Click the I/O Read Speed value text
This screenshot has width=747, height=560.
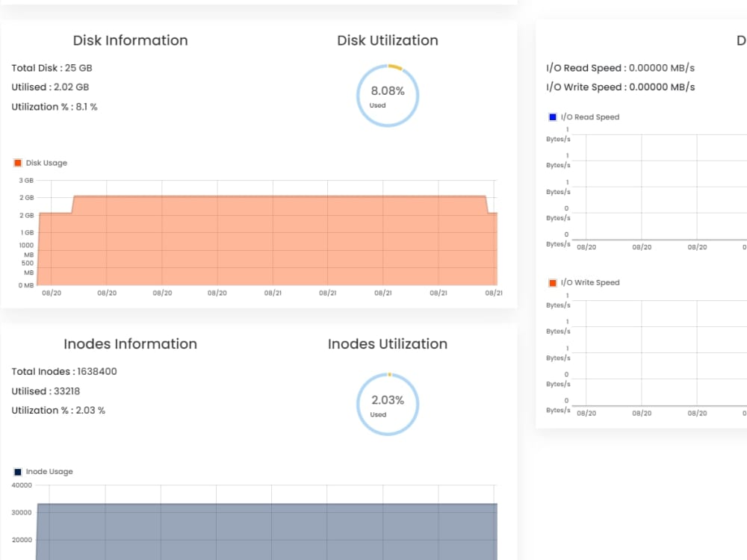pyautogui.click(x=621, y=67)
